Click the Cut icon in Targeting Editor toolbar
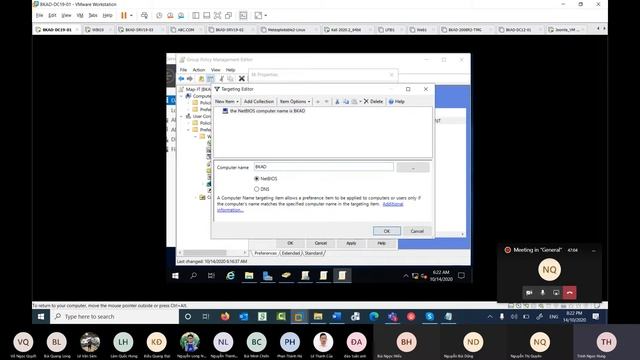 [337, 101]
